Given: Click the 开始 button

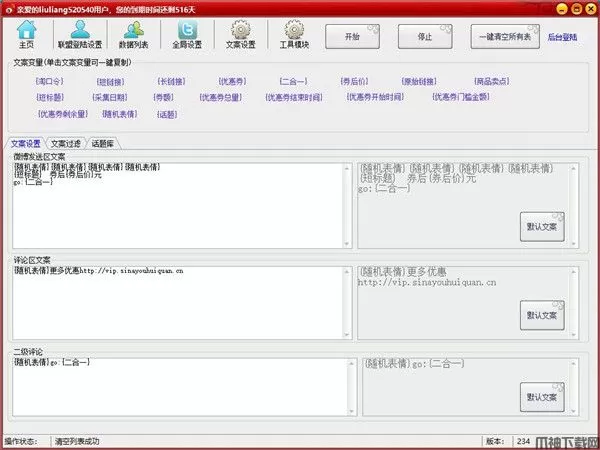Looking at the screenshot, I should point(352,37).
